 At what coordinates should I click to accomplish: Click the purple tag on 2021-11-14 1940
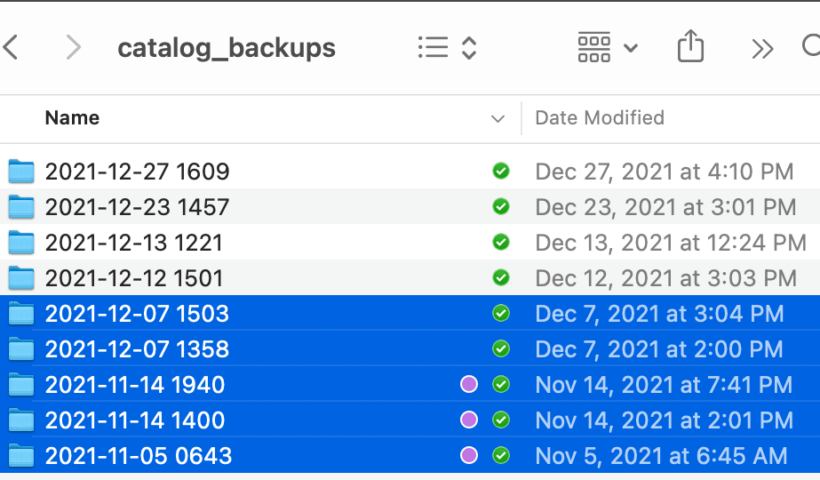(x=469, y=384)
